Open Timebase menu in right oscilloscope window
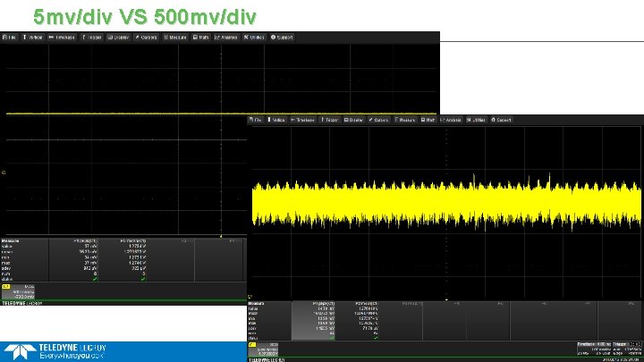 point(302,120)
